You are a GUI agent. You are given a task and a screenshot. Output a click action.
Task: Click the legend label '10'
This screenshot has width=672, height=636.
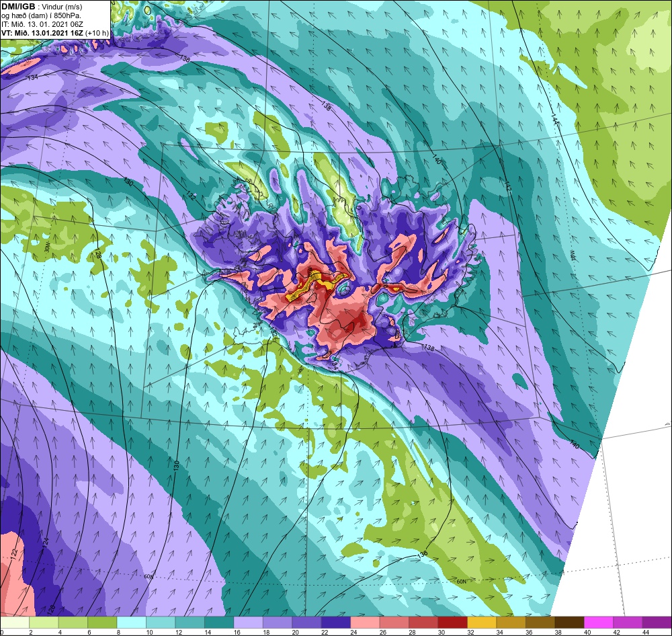coord(149,632)
